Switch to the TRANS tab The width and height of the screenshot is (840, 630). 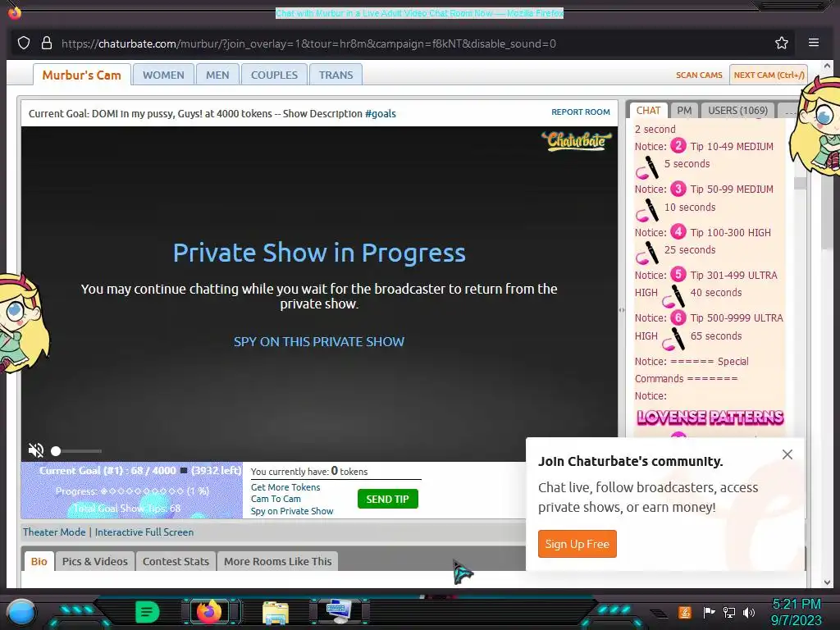click(x=336, y=75)
